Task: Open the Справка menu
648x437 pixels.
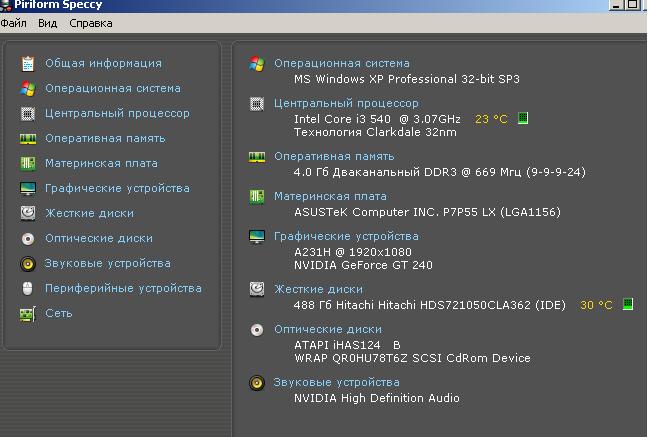Action: [x=90, y=23]
